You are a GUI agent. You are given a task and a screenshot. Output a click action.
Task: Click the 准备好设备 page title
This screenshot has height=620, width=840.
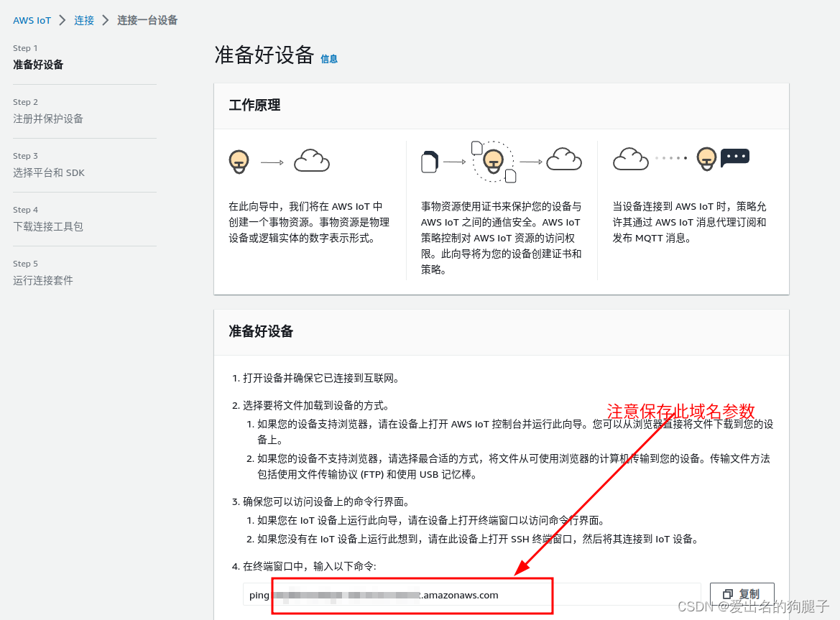(x=264, y=55)
